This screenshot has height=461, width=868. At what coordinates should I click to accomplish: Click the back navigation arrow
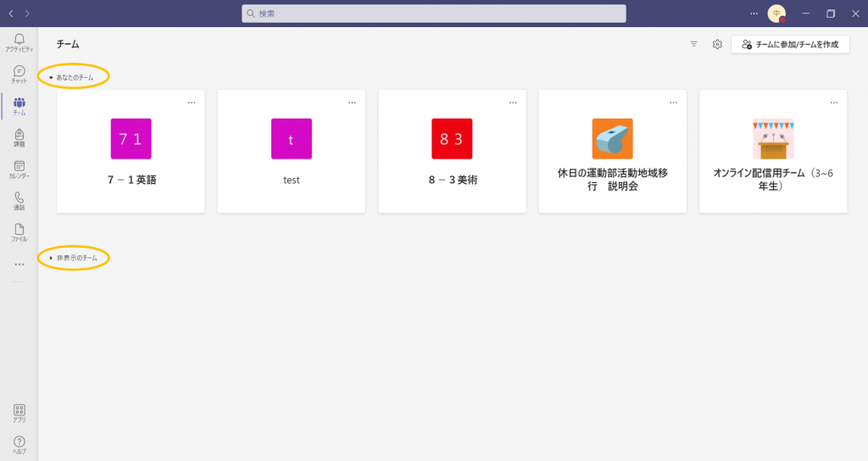click(11, 14)
